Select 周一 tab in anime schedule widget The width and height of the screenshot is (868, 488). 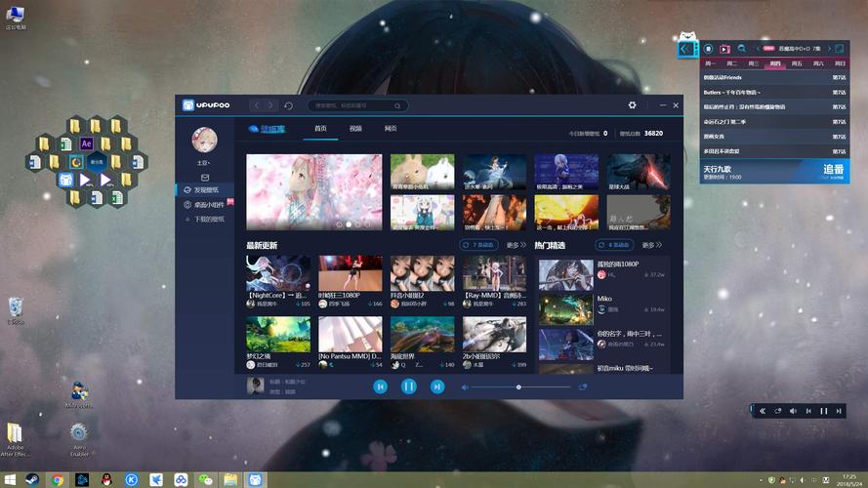click(710, 63)
